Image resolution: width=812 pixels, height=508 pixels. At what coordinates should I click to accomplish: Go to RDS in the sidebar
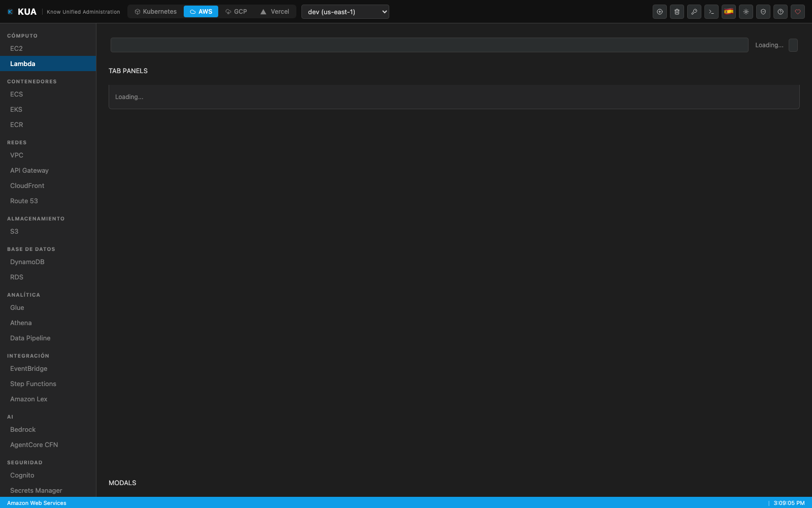pyautogui.click(x=48, y=277)
